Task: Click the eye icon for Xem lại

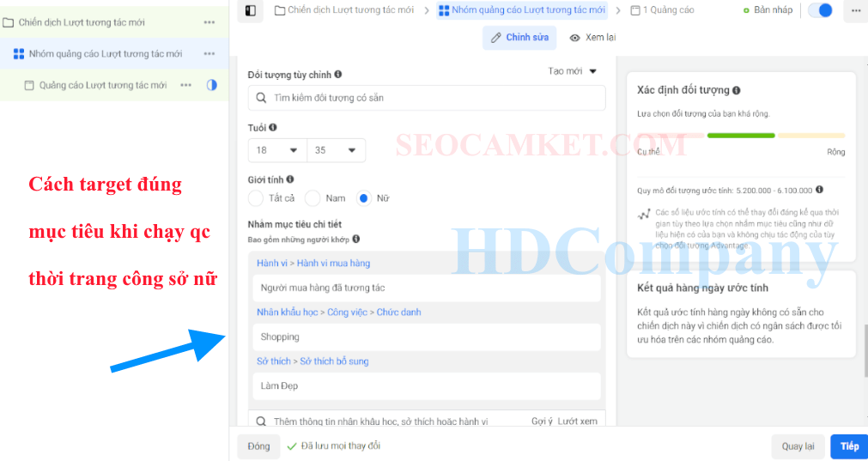Action: coord(575,38)
